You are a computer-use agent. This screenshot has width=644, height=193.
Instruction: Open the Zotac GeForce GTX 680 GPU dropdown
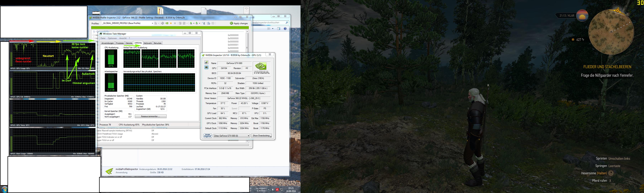coord(248,136)
